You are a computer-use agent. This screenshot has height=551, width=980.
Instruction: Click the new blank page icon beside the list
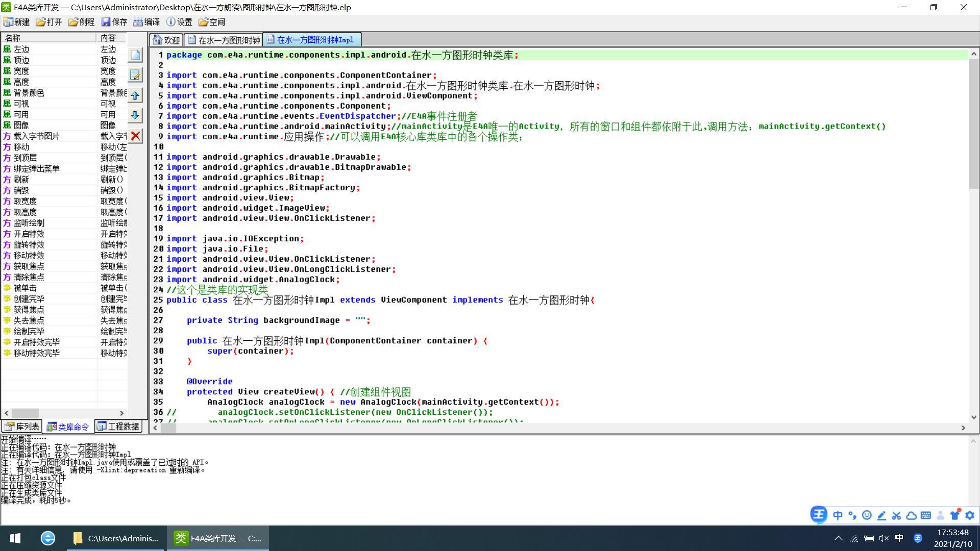click(135, 55)
